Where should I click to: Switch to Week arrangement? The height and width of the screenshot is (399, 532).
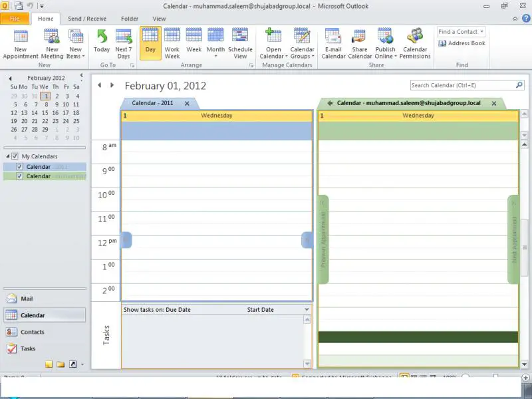pos(194,41)
